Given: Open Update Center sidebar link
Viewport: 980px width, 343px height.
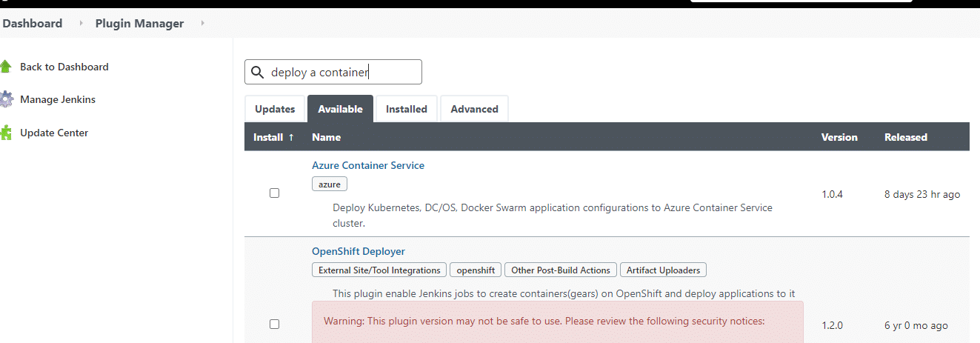Looking at the screenshot, I should (x=54, y=133).
